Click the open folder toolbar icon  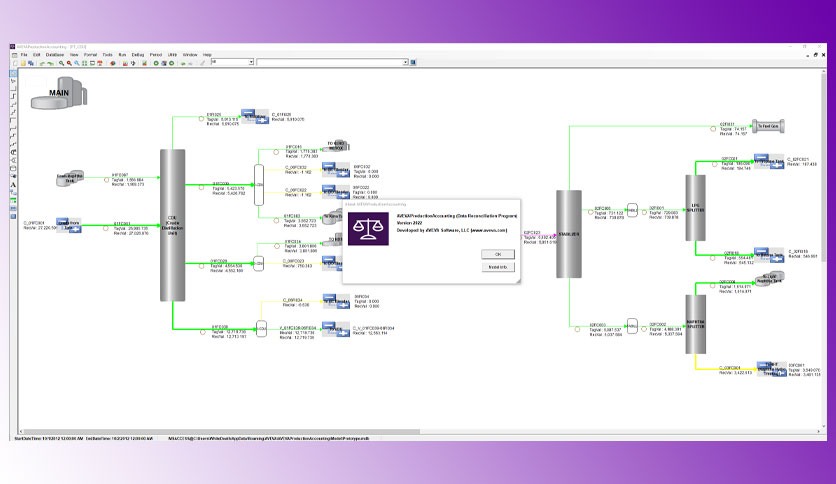pos(23,63)
